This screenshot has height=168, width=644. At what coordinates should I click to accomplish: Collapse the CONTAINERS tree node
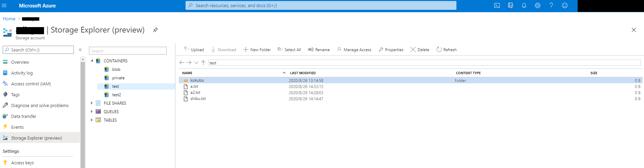pos(92,61)
